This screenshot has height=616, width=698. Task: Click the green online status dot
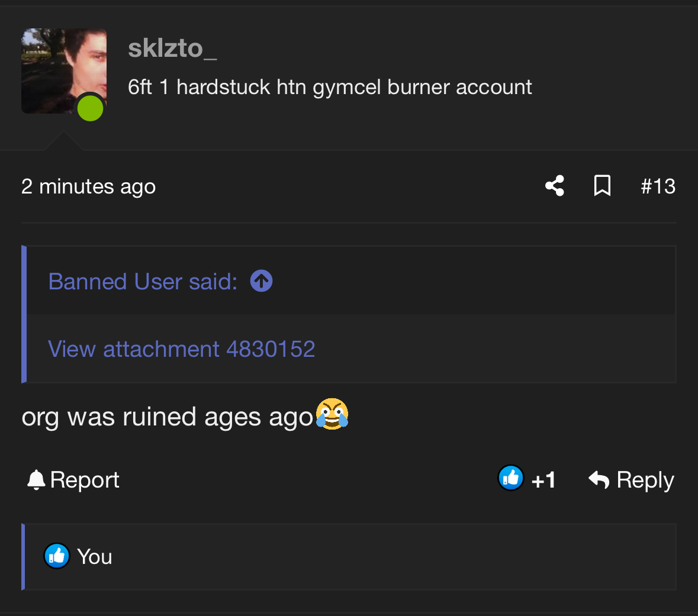91,108
